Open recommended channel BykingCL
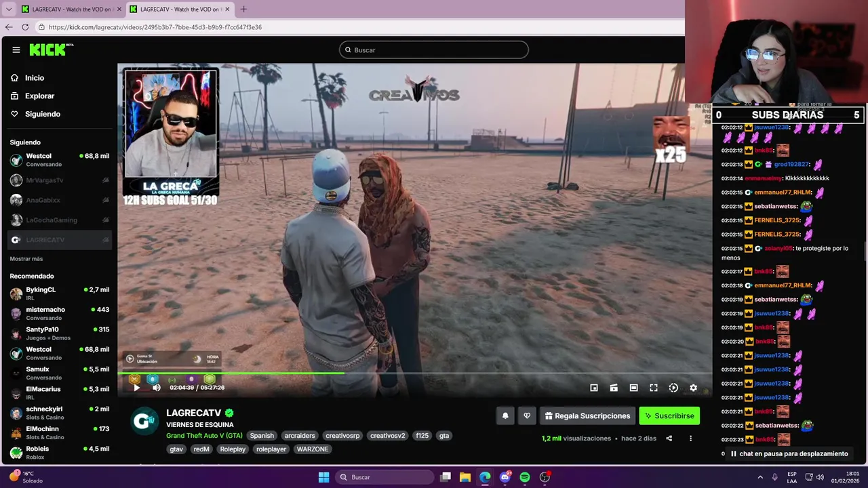Image resolution: width=868 pixels, height=488 pixels. 60,293
